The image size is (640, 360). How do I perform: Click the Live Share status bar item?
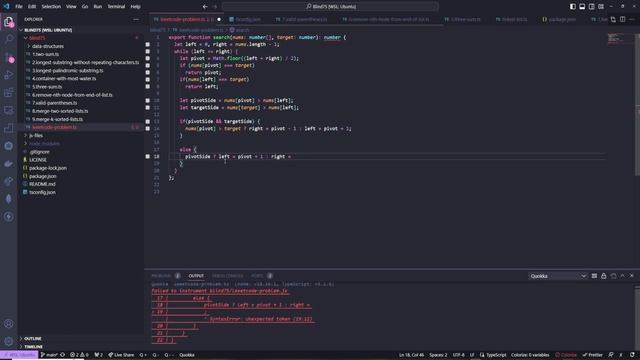(121, 355)
